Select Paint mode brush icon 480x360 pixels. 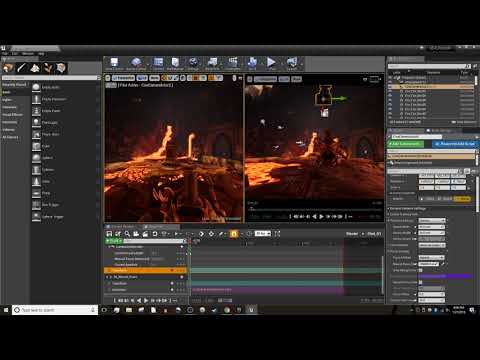point(21,68)
